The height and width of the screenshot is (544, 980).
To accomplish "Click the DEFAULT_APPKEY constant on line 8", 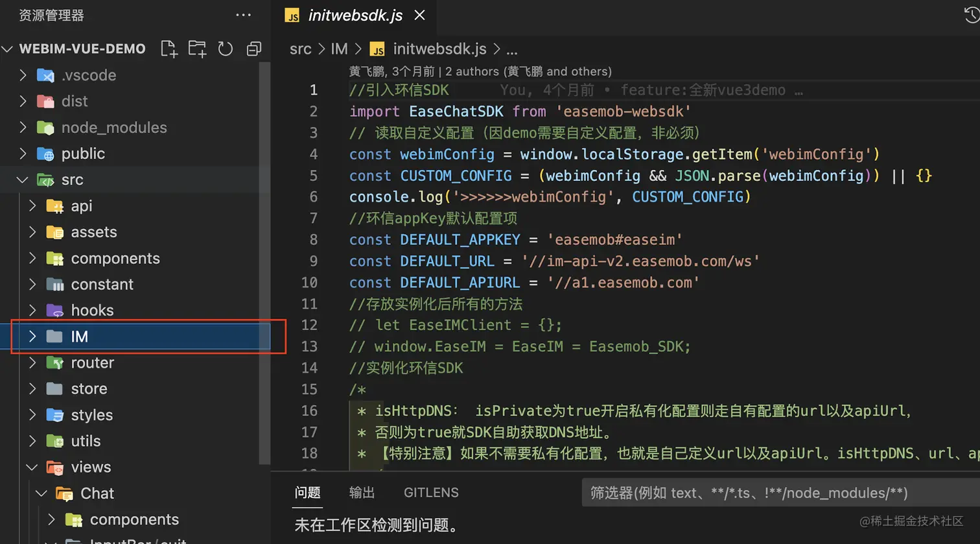I will pyautogui.click(x=460, y=240).
